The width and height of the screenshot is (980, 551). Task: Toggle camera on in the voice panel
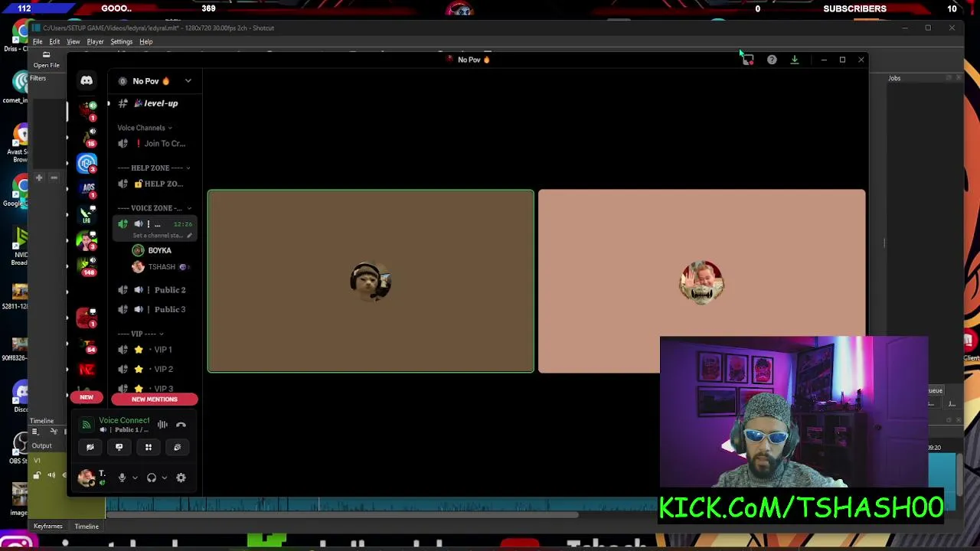(x=90, y=447)
